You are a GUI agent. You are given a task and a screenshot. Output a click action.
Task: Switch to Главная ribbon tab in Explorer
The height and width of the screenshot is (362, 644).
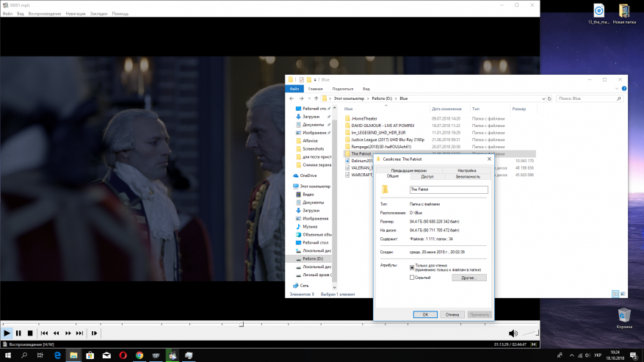click(316, 89)
